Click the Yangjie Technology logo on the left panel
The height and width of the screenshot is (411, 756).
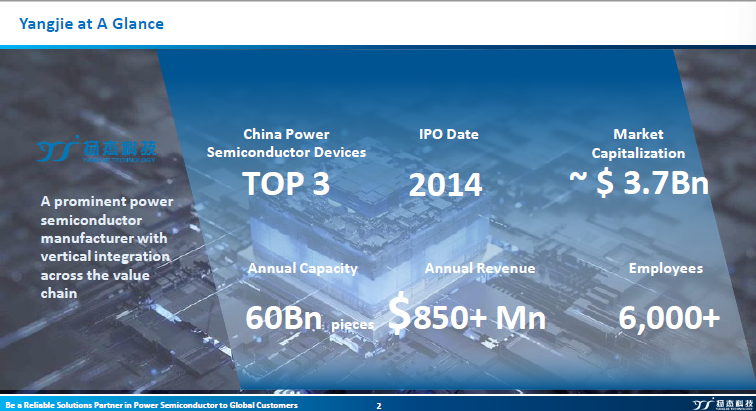pos(96,150)
